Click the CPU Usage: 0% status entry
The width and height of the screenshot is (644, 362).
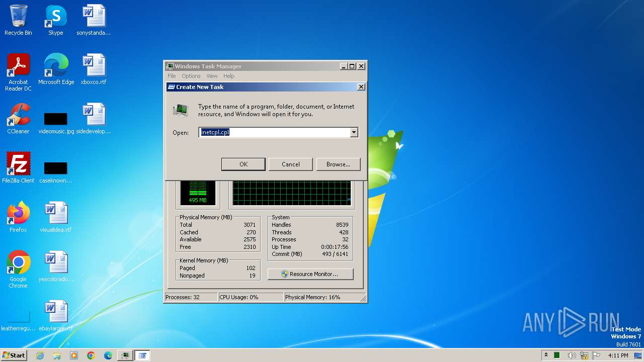point(251,297)
